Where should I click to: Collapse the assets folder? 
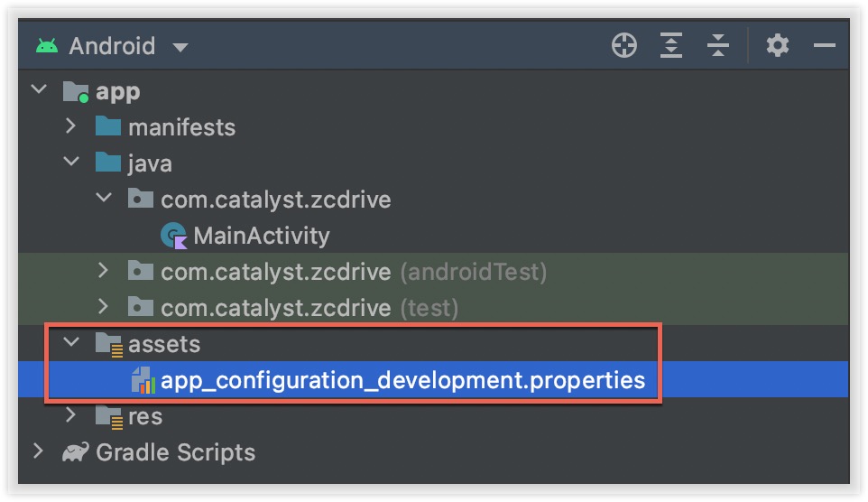tap(71, 344)
